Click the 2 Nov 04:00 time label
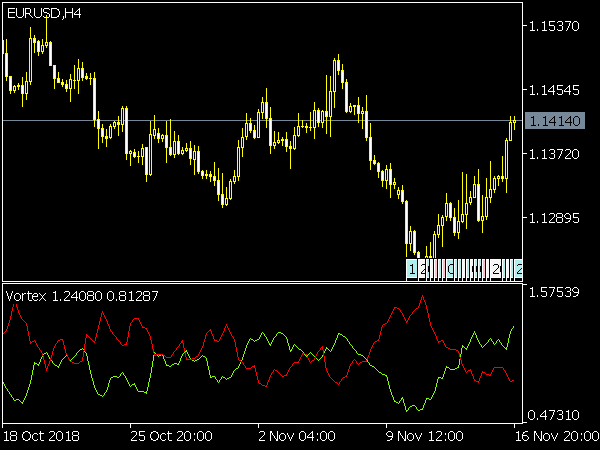 (297, 436)
